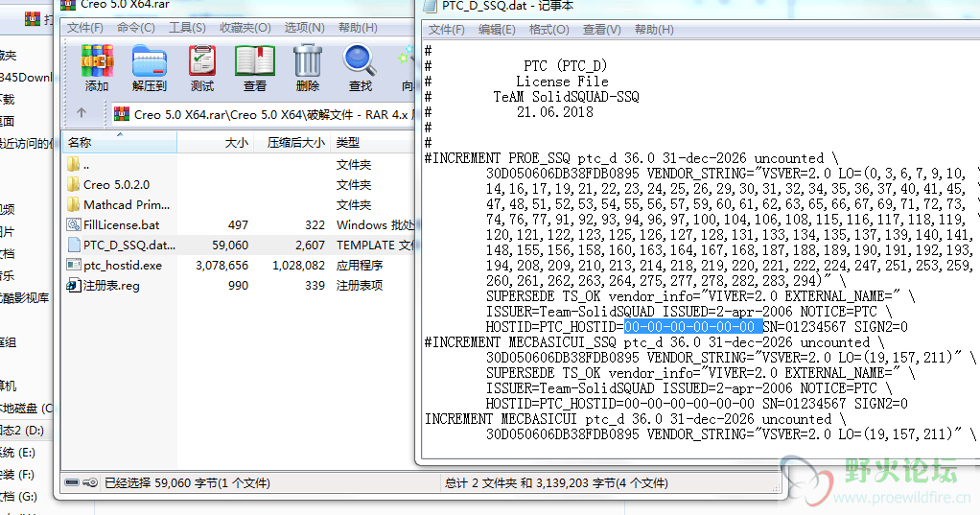Open WinRAR 命令(C) menu
Screen dimensions: 980x515
(x=135, y=28)
